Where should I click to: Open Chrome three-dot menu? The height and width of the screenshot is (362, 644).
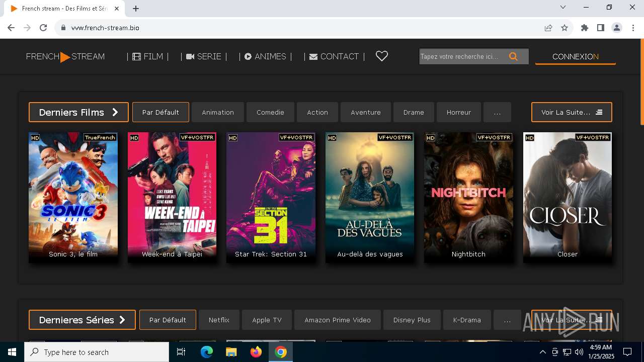(x=633, y=28)
